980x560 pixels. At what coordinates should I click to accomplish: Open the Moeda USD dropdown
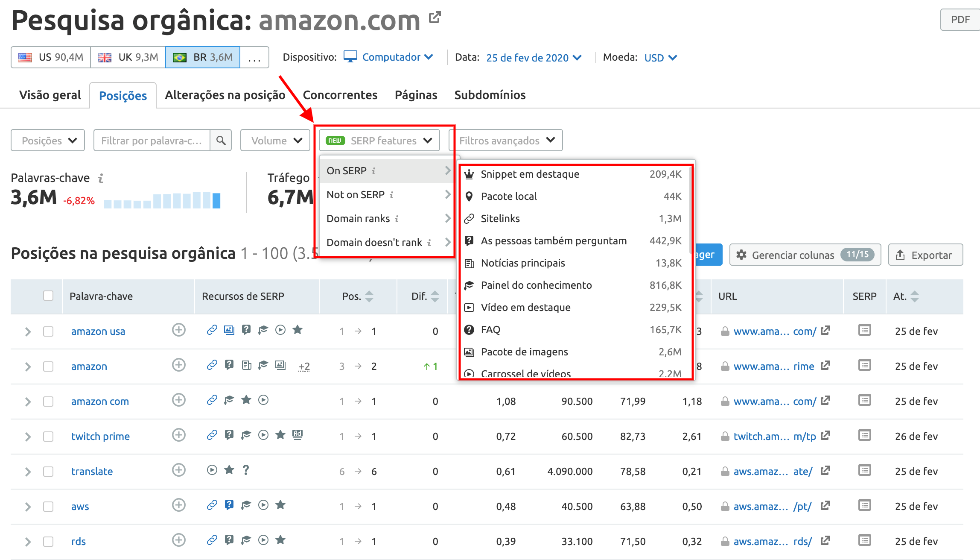pyautogui.click(x=660, y=58)
